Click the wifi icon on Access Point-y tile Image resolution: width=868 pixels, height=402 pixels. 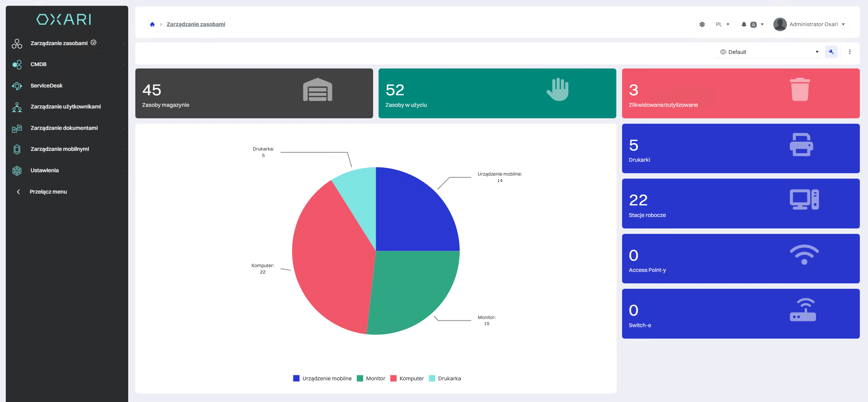point(804,255)
